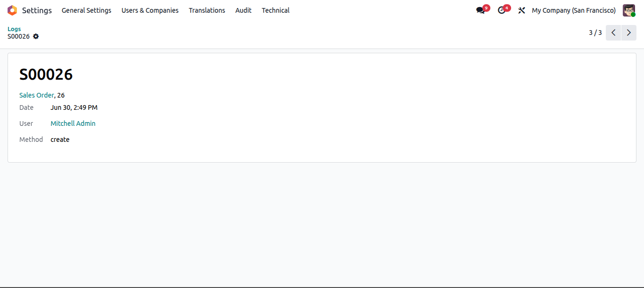Go back to Logs breadcrumb

(x=14, y=29)
